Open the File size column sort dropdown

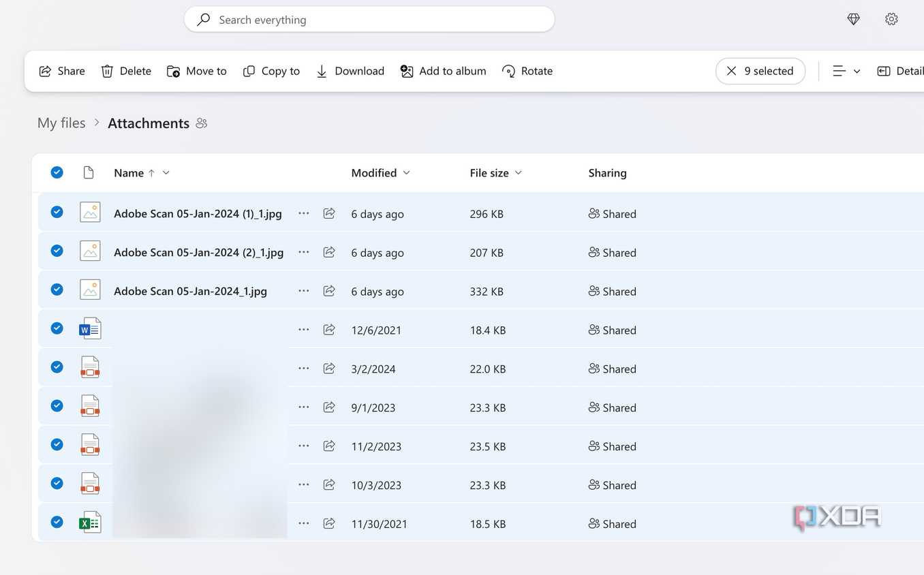(518, 173)
